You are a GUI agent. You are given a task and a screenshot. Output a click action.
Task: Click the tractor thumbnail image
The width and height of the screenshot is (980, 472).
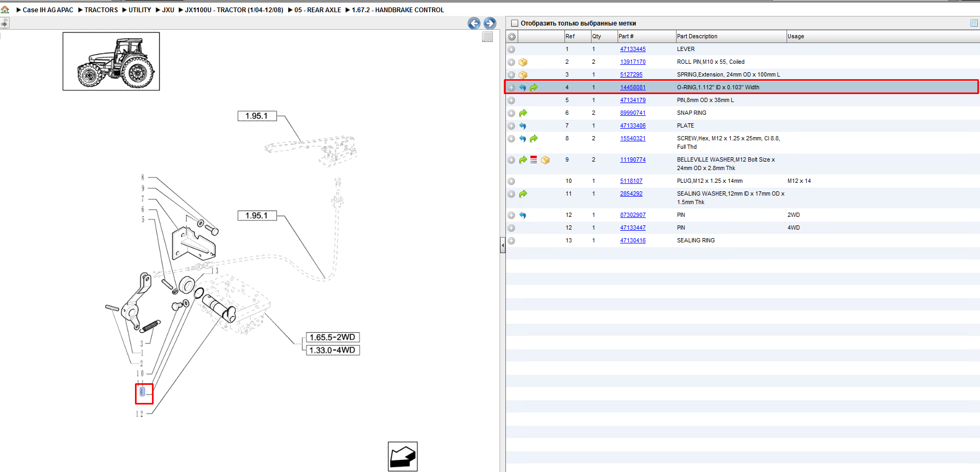(111, 61)
